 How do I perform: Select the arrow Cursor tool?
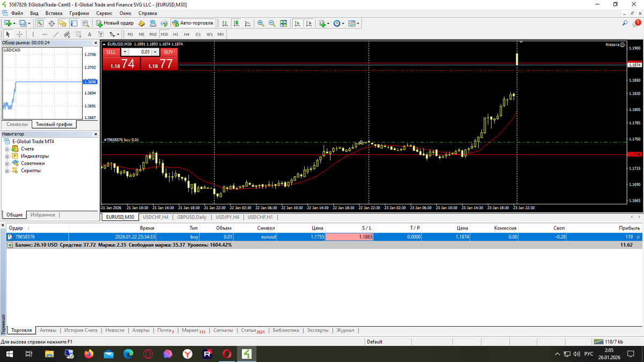(x=8, y=34)
